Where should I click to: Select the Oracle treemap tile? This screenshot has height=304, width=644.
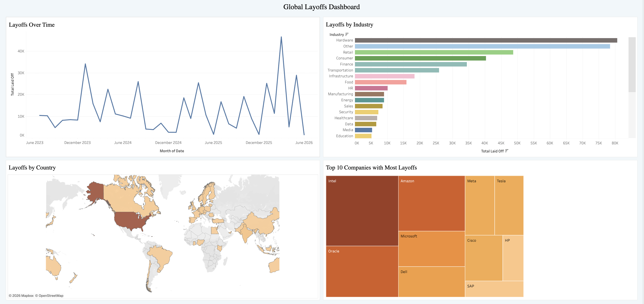tap(362, 271)
